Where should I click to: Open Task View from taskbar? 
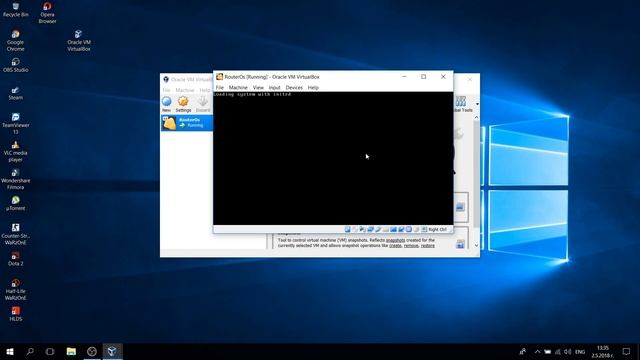point(50,351)
